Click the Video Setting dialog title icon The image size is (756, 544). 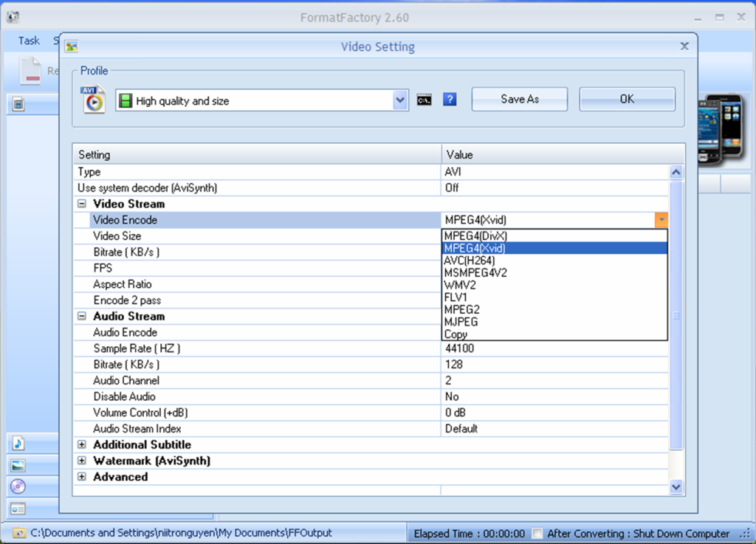[x=72, y=47]
